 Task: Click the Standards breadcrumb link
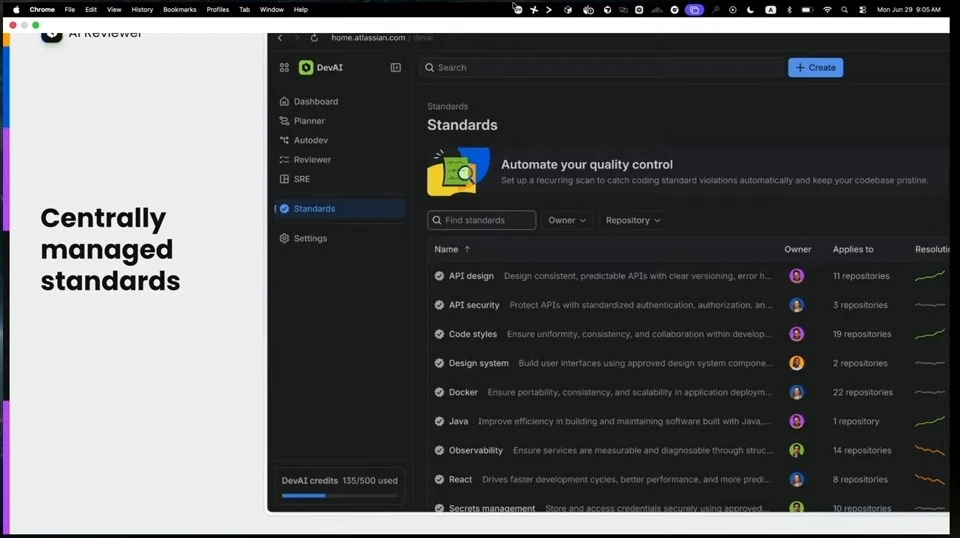click(x=448, y=106)
